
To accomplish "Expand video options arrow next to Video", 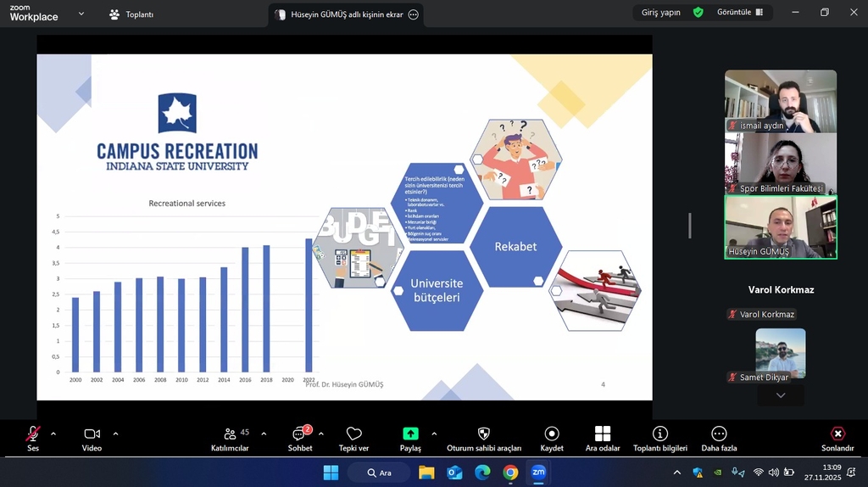I will pyautogui.click(x=115, y=434).
